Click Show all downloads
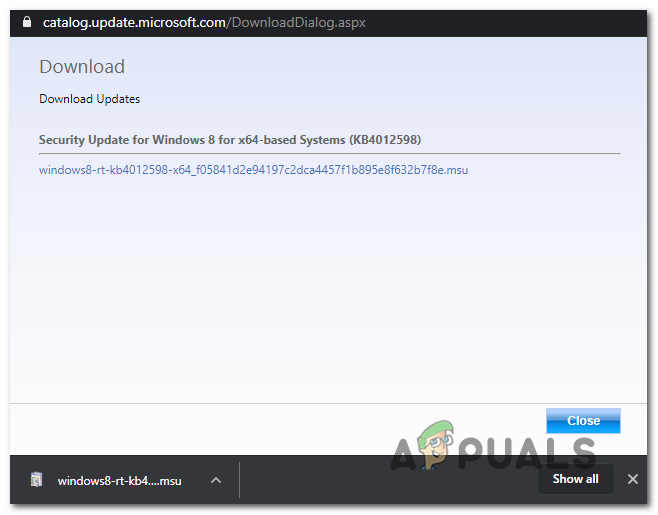Viewport: 658px width, 515px height. (575, 479)
